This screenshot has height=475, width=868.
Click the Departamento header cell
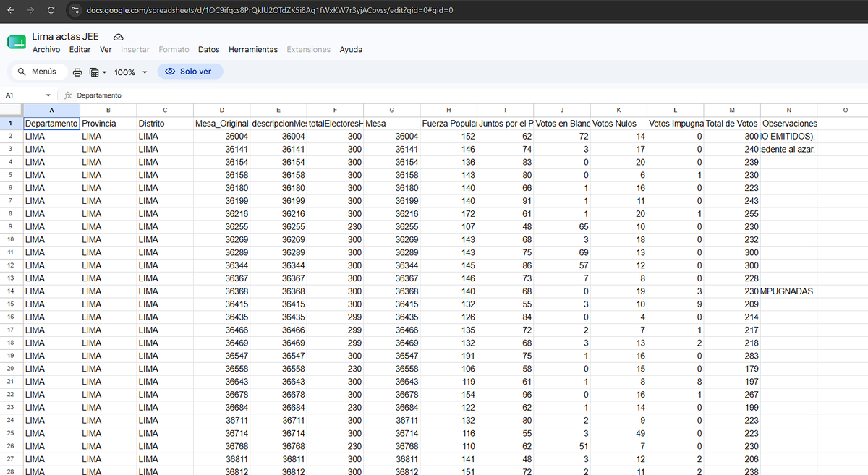tap(51, 124)
